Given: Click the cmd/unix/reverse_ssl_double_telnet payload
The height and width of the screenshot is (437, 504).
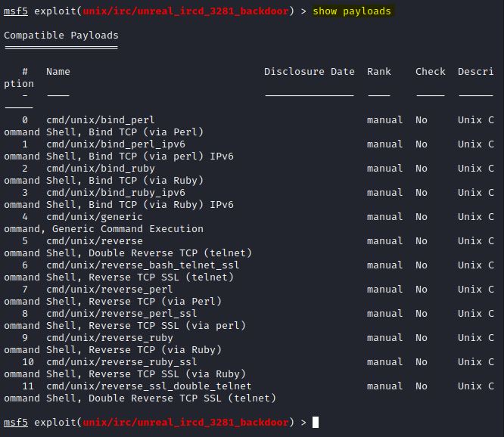Looking at the screenshot, I should tap(148, 386).
